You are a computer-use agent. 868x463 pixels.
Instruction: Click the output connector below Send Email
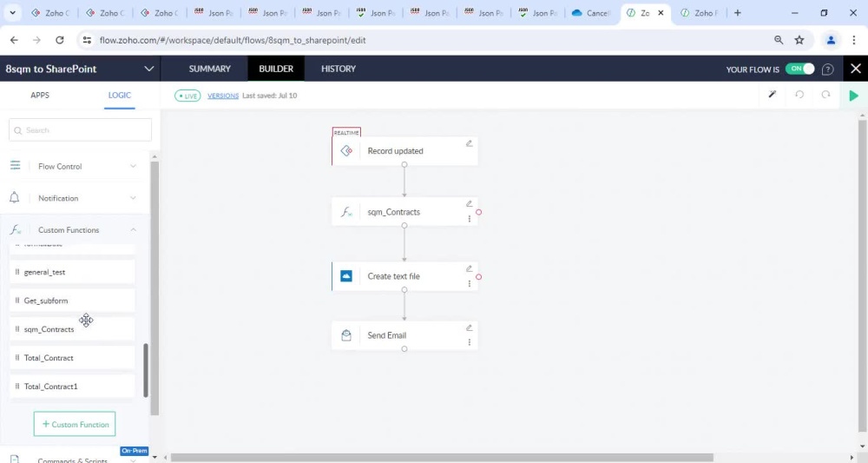pyautogui.click(x=404, y=349)
